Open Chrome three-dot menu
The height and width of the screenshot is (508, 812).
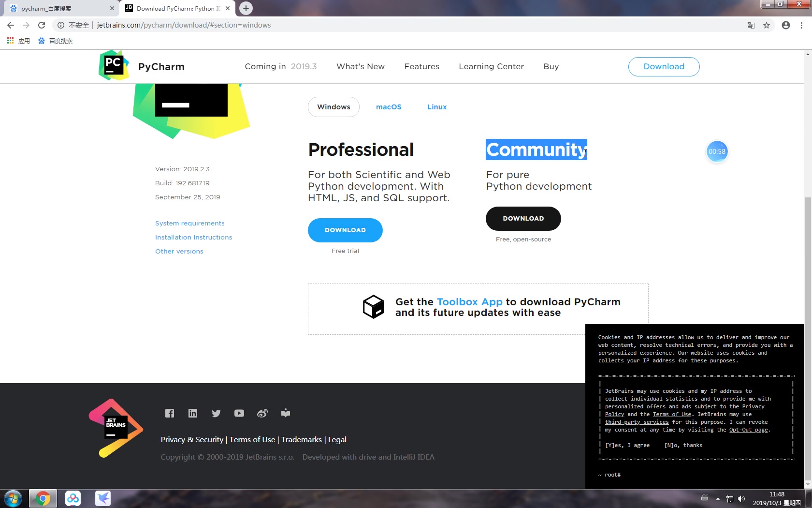801,25
